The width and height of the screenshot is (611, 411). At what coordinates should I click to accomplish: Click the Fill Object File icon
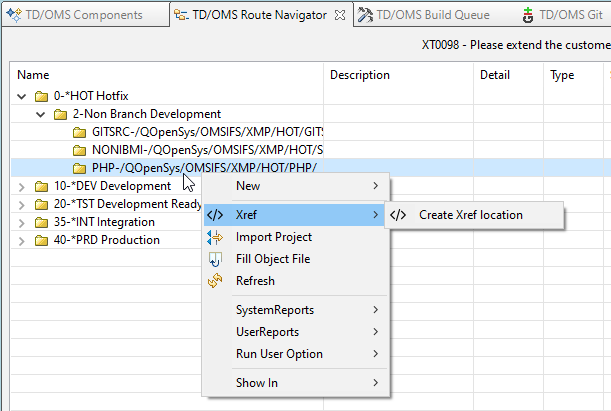[215, 259]
